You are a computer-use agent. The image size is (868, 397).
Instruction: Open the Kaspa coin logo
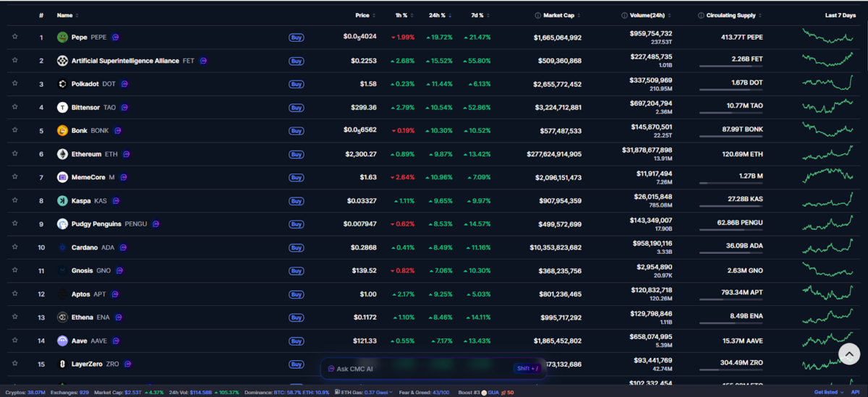tap(62, 200)
